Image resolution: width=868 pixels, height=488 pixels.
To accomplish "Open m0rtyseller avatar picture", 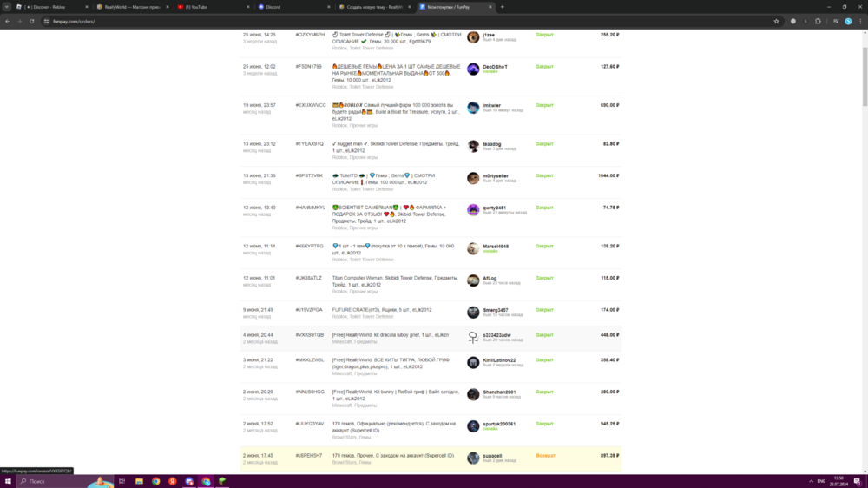I will coord(473,178).
